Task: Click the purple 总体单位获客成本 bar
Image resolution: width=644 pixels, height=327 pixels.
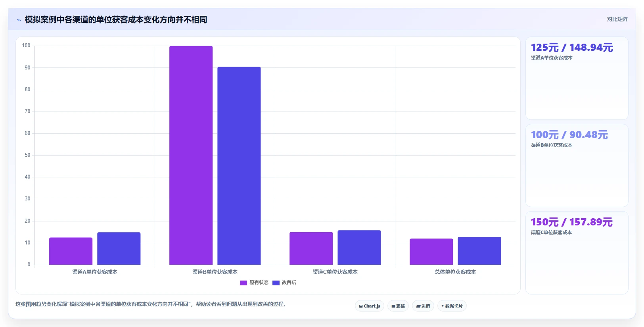Action: [431, 252]
